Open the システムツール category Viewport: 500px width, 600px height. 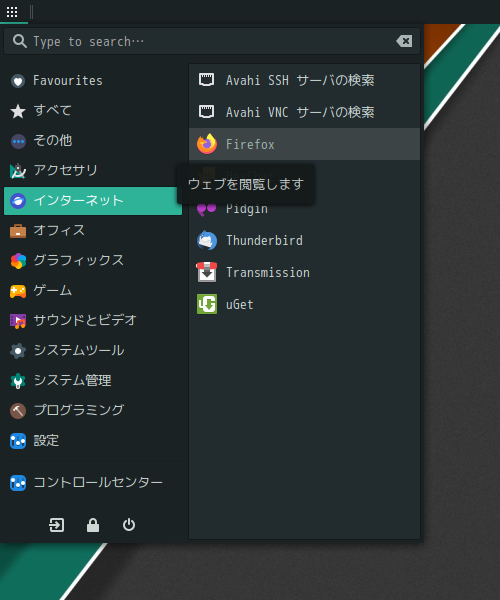(x=93, y=351)
